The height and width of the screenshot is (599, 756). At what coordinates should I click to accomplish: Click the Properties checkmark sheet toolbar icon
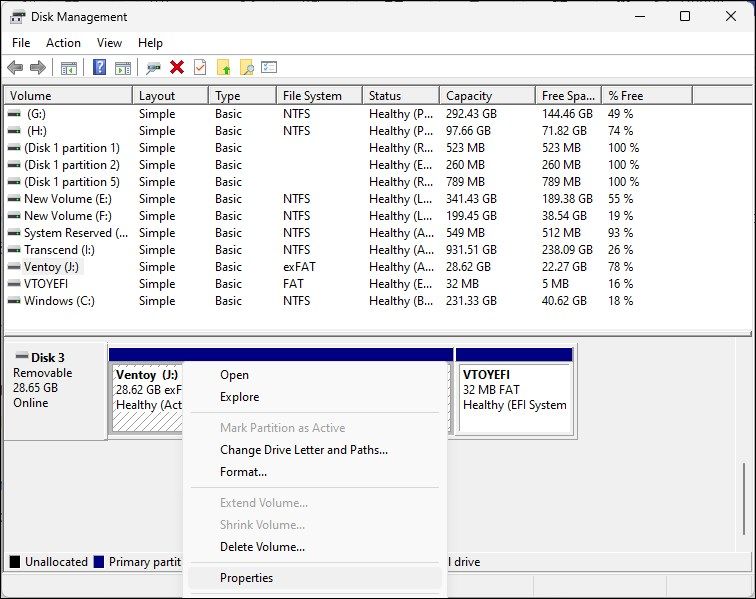[x=200, y=67]
